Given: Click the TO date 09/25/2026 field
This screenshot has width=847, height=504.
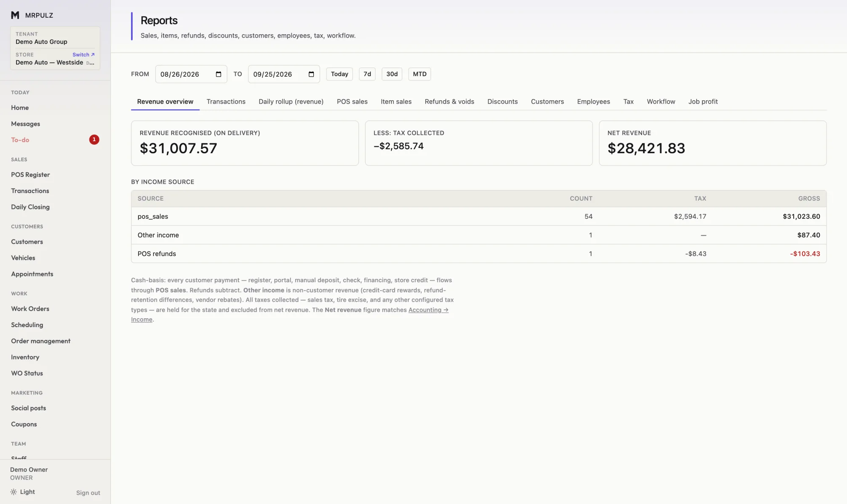Looking at the screenshot, I should 284,74.
